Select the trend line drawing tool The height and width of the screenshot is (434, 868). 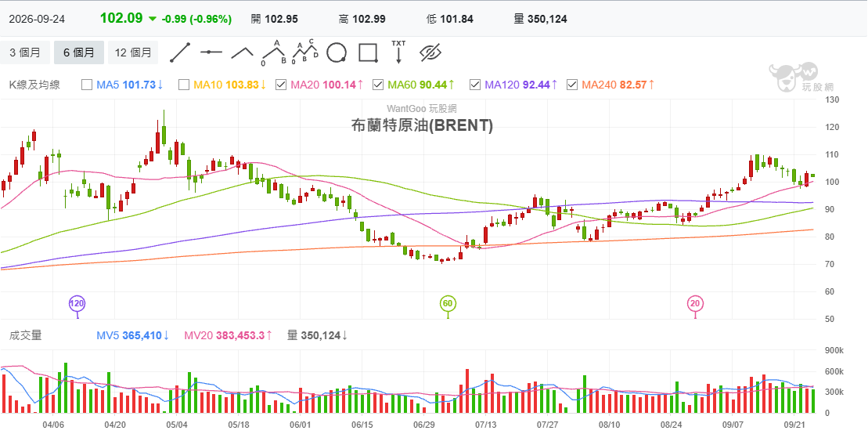pos(180,52)
